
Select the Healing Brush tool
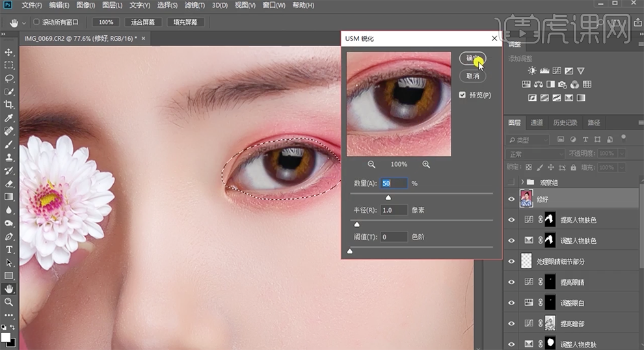tap(8, 131)
